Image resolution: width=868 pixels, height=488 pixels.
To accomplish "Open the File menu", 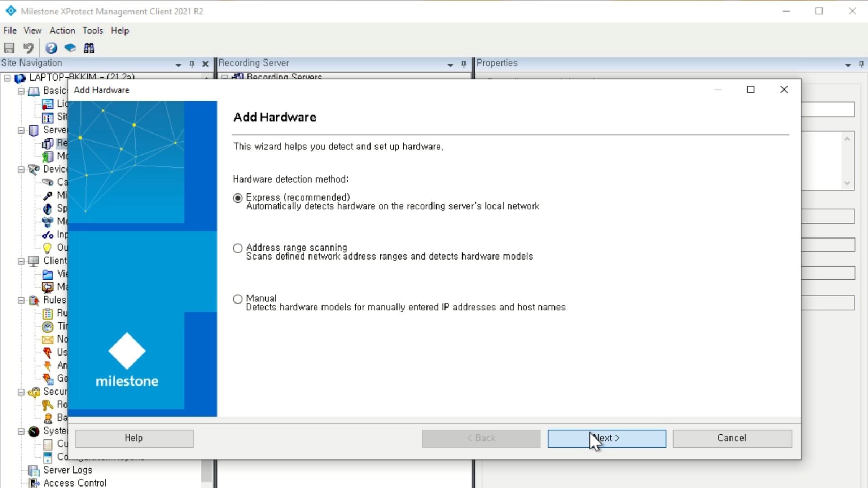I will 10,31.
